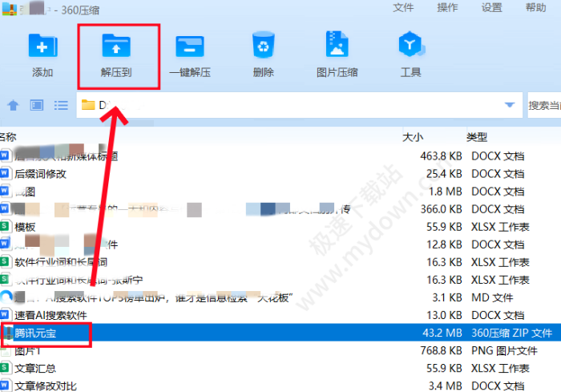
Task: Select the file named 文章修改对比
Action: click(x=46, y=386)
